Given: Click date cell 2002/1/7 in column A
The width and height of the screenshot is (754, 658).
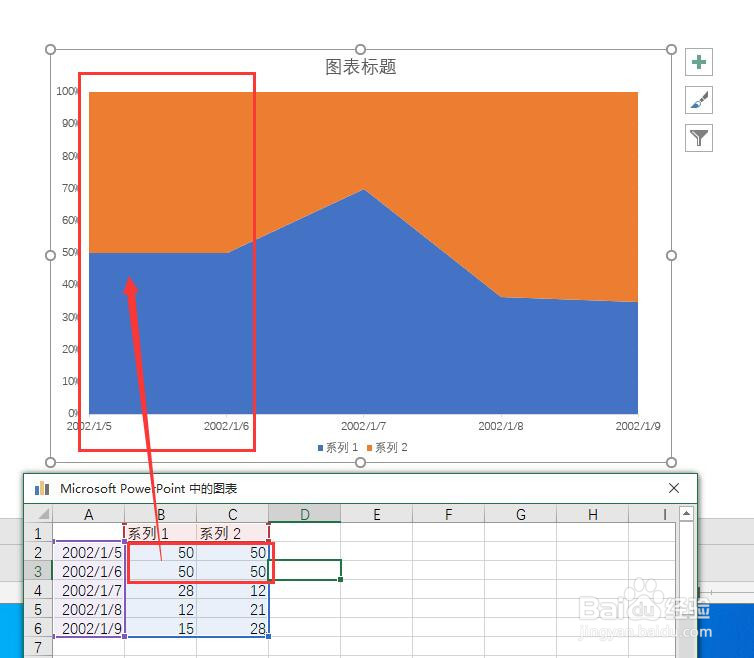Looking at the screenshot, I should tap(88, 590).
